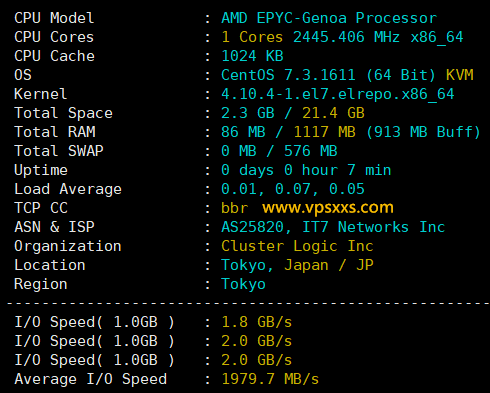The height and width of the screenshot is (393, 490).
Task: Click the 'Load Average' label
Action: 68,189
